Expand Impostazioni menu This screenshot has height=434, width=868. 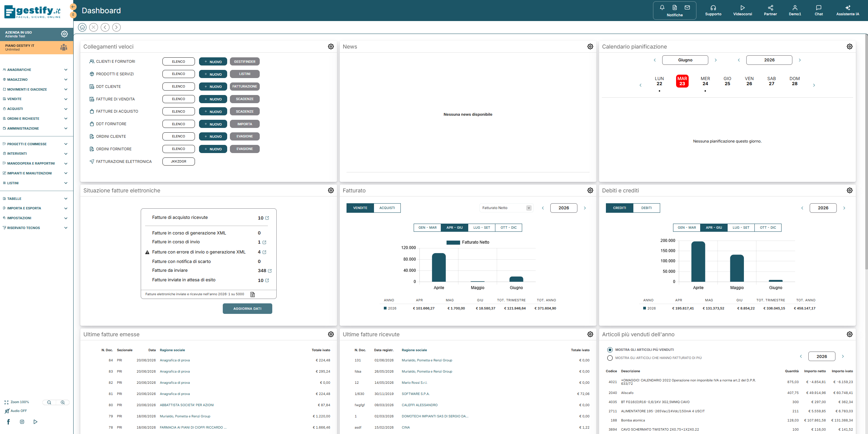(x=35, y=218)
